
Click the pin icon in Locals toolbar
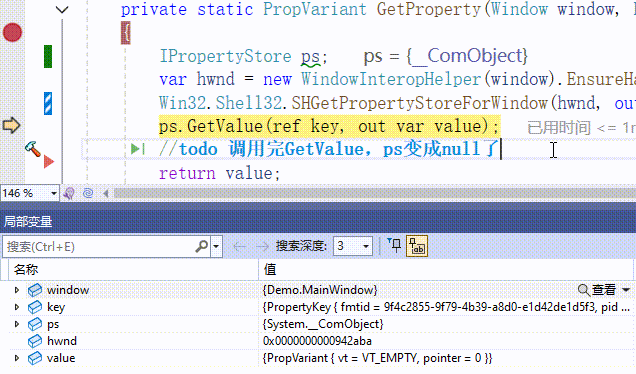pyautogui.click(x=394, y=246)
